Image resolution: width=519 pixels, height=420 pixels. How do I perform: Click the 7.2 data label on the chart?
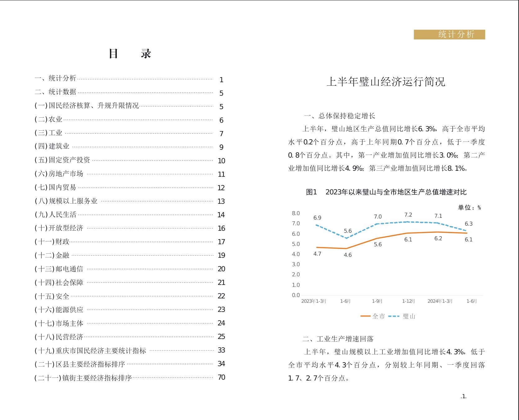click(408, 215)
